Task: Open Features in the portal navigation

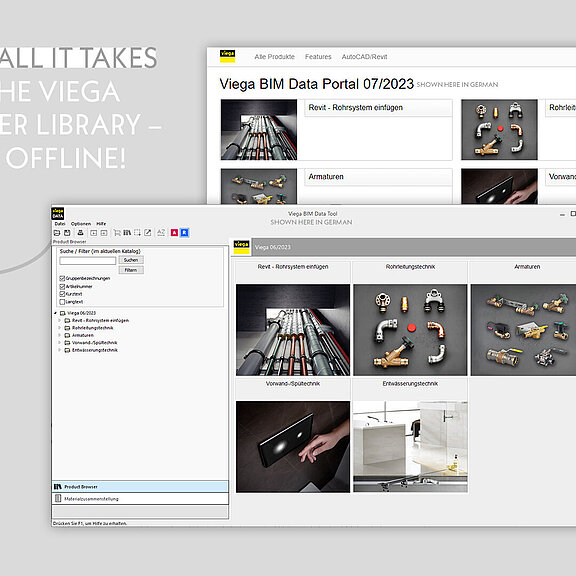Action: [x=318, y=57]
